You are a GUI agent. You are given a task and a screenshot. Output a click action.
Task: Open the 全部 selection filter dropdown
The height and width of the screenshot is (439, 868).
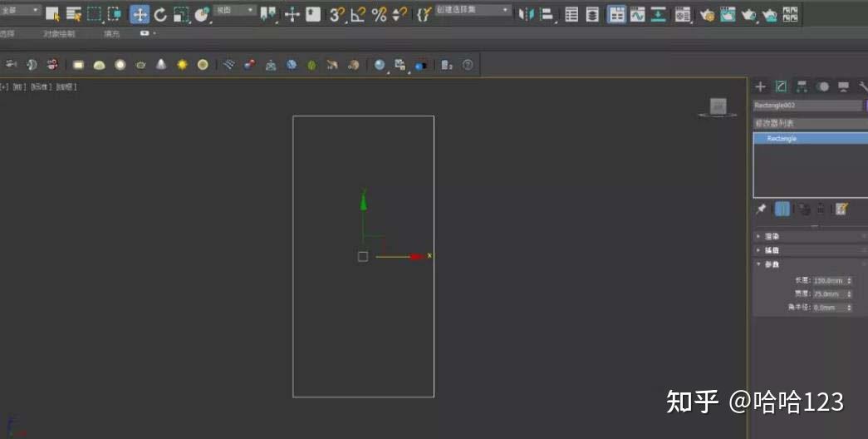tap(21, 11)
